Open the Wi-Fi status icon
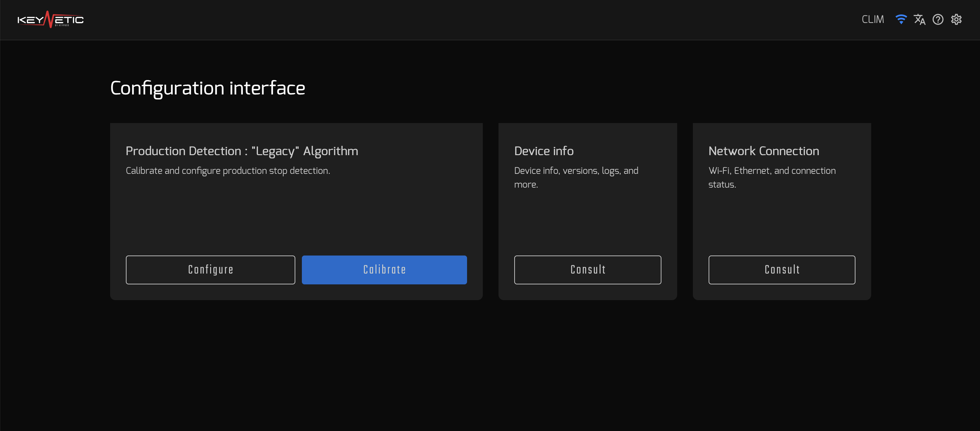This screenshot has width=980, height=431. tap(901, 19)
